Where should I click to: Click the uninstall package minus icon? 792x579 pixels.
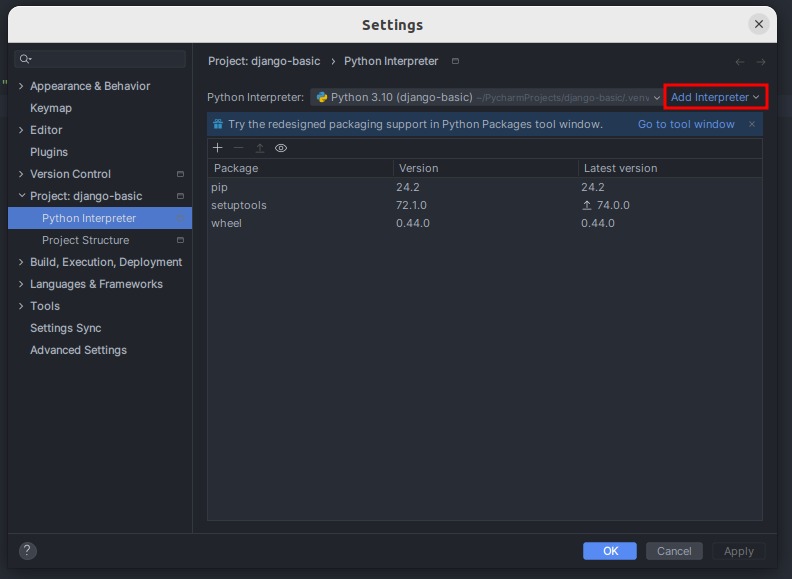click(x=238, y=148)
